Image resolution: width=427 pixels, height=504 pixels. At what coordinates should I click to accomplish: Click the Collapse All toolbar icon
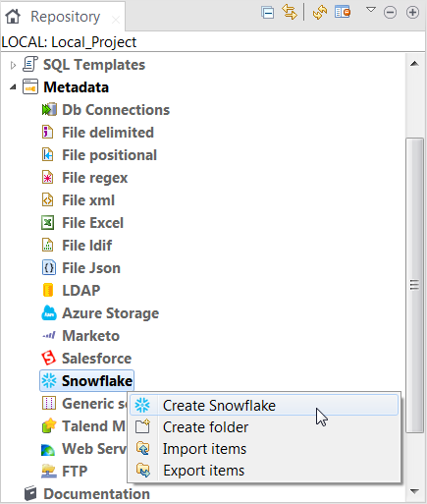click(268, 13)
